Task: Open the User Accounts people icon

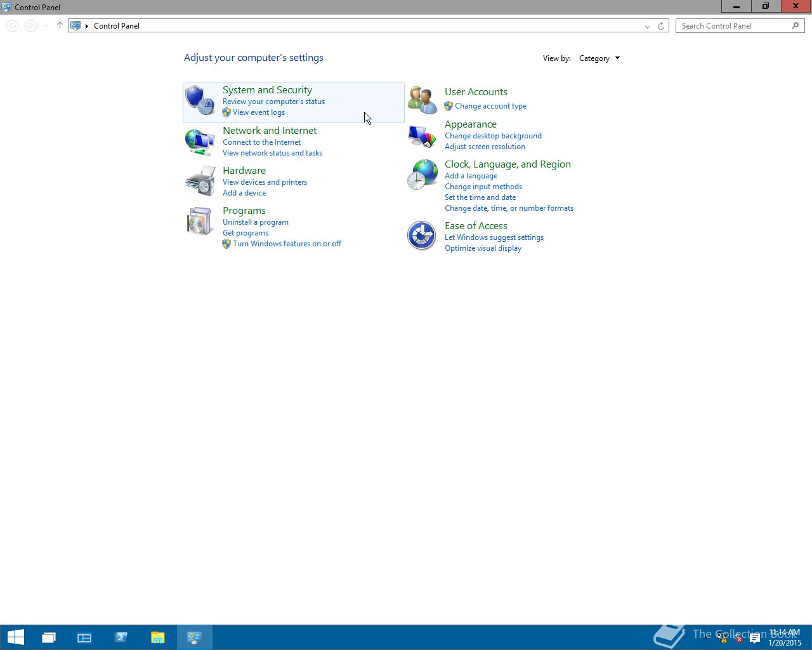Action: coord(422,100)
